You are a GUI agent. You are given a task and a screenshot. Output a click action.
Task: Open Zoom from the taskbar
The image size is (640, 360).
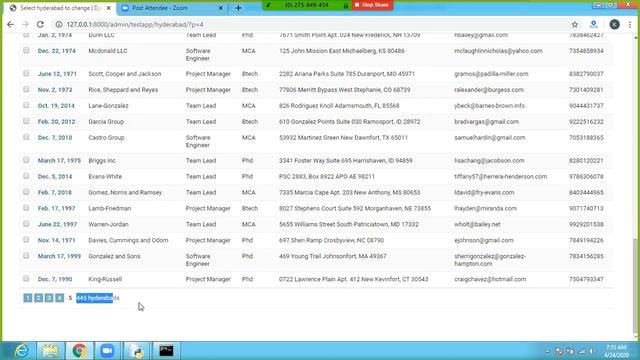point(107,351)
